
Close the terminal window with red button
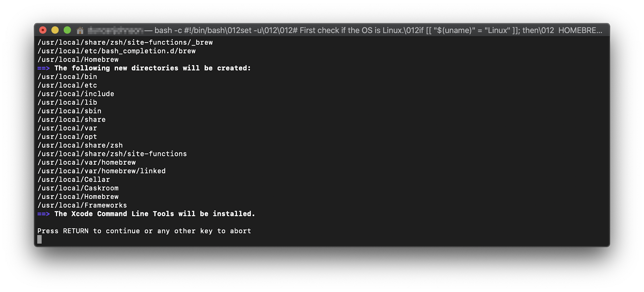(43, 30)
